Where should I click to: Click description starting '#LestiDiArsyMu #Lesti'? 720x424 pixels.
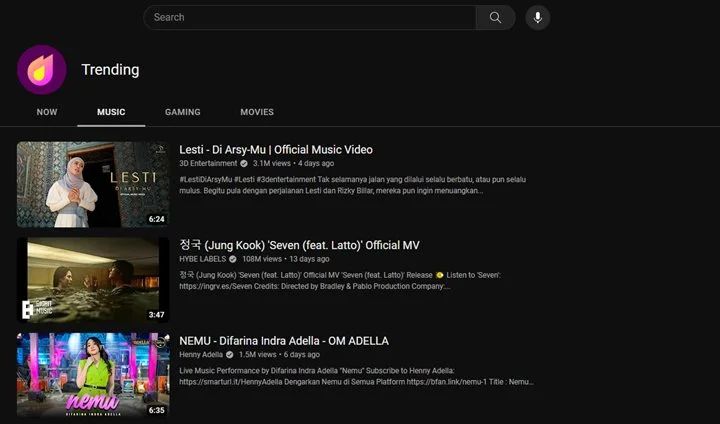(353, 185)
